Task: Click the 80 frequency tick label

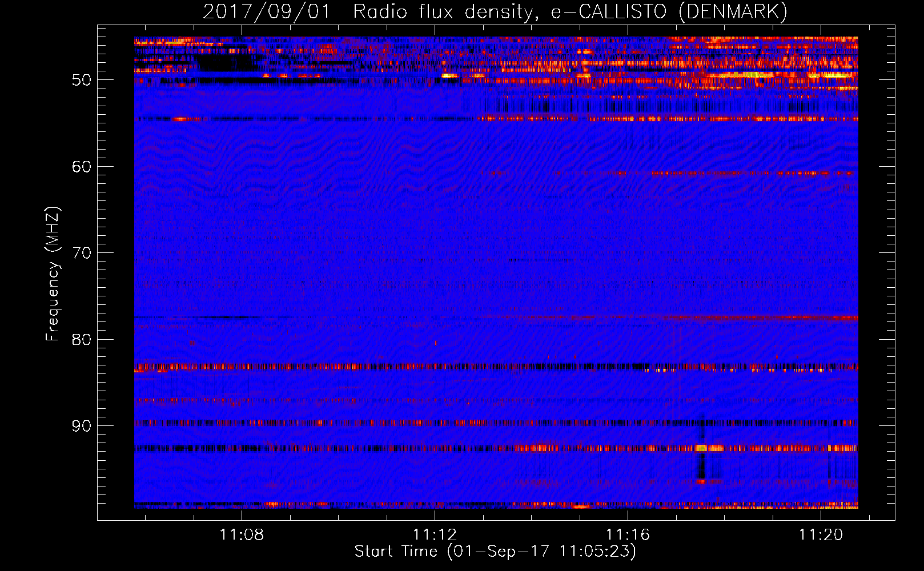Action: (82, 340)
